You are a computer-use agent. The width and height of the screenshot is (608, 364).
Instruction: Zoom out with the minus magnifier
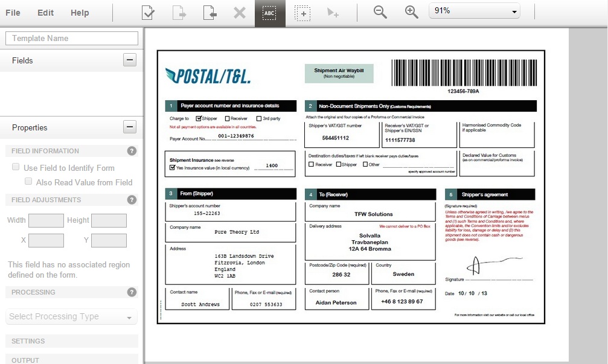[x=380, y=12]
